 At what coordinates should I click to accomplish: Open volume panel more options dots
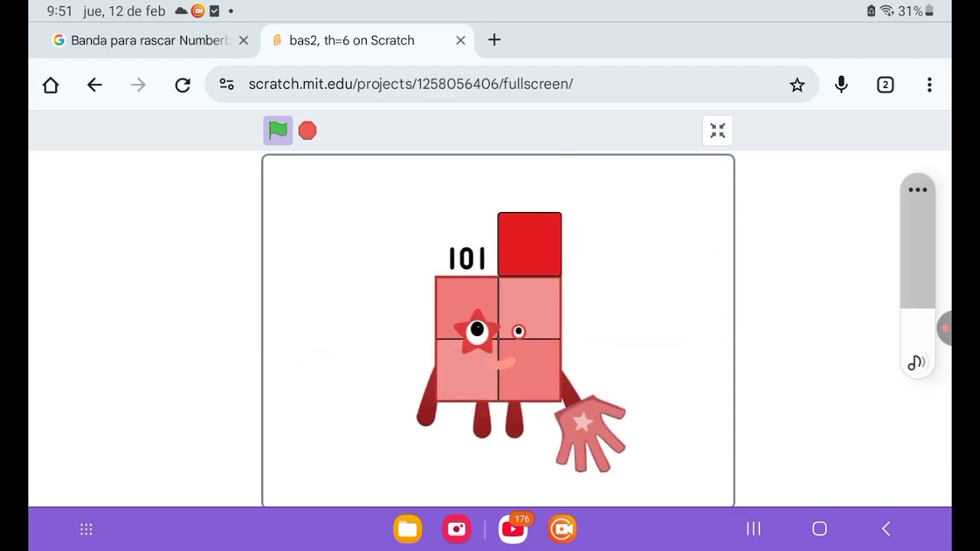(x=917, y=190)
